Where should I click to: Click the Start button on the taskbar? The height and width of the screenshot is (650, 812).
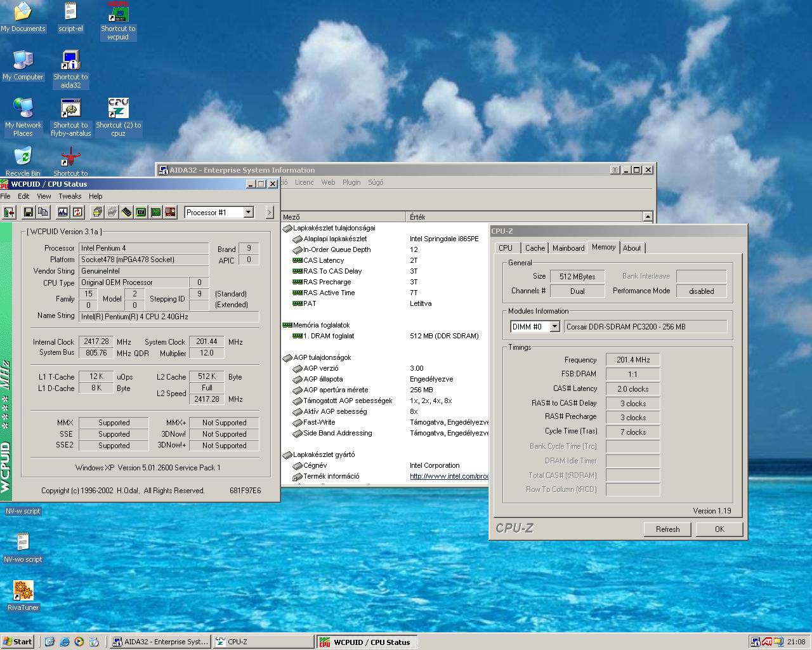[x=18, y=642]
